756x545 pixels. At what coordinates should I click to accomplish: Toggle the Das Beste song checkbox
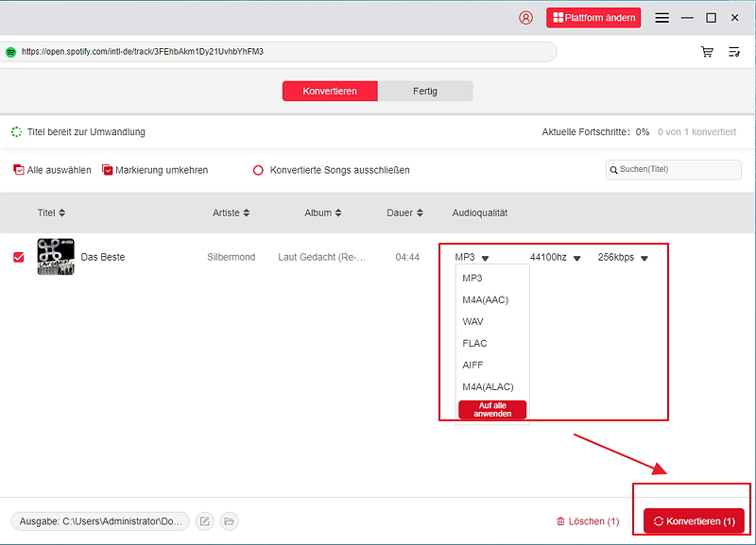pos(19,257)
